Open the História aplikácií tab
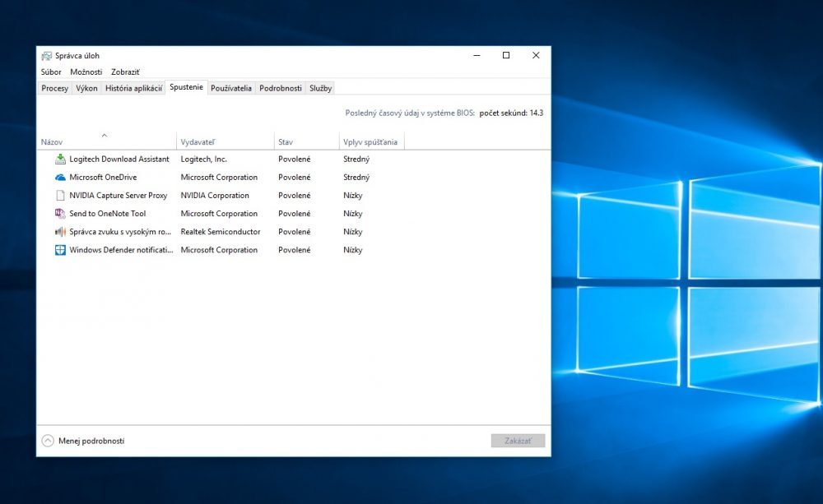This screenshot has height=504, width=823. coord(133,88)
